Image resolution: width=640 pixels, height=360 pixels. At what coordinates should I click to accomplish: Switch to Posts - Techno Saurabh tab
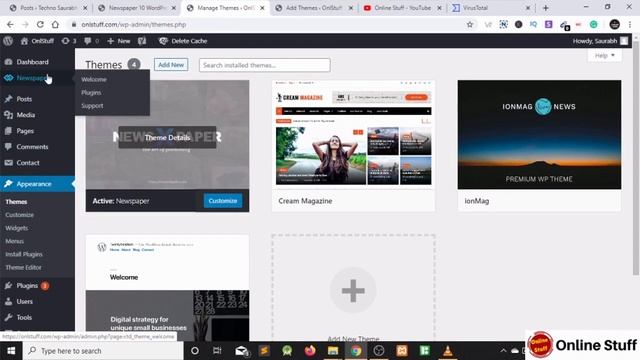tap(48, 8)
